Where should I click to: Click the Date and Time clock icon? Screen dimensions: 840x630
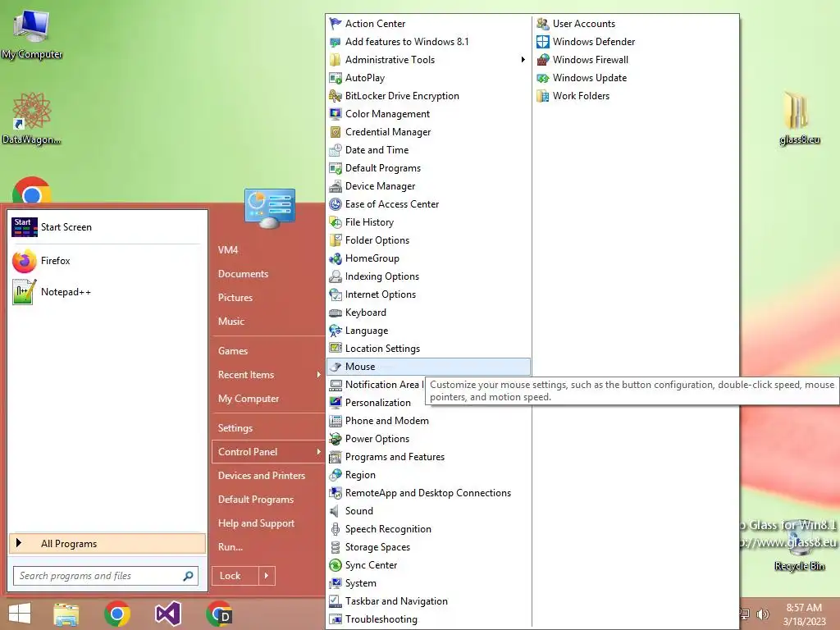(336, 150)
